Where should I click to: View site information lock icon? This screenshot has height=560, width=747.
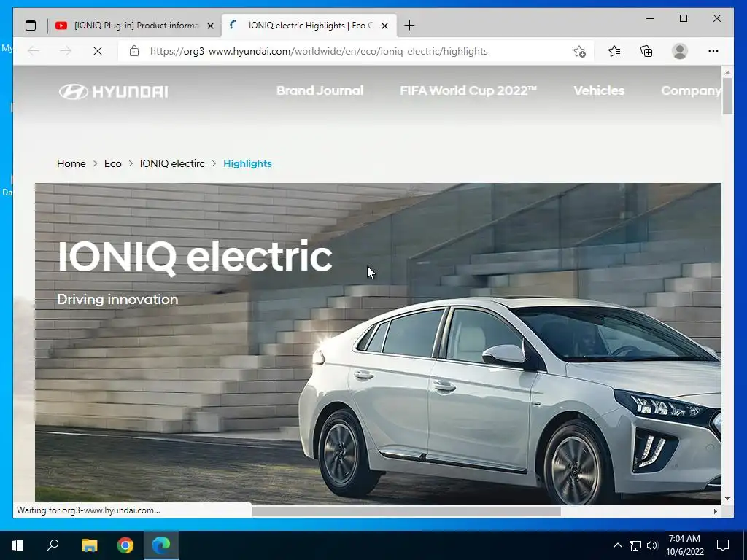coord(134,51)
